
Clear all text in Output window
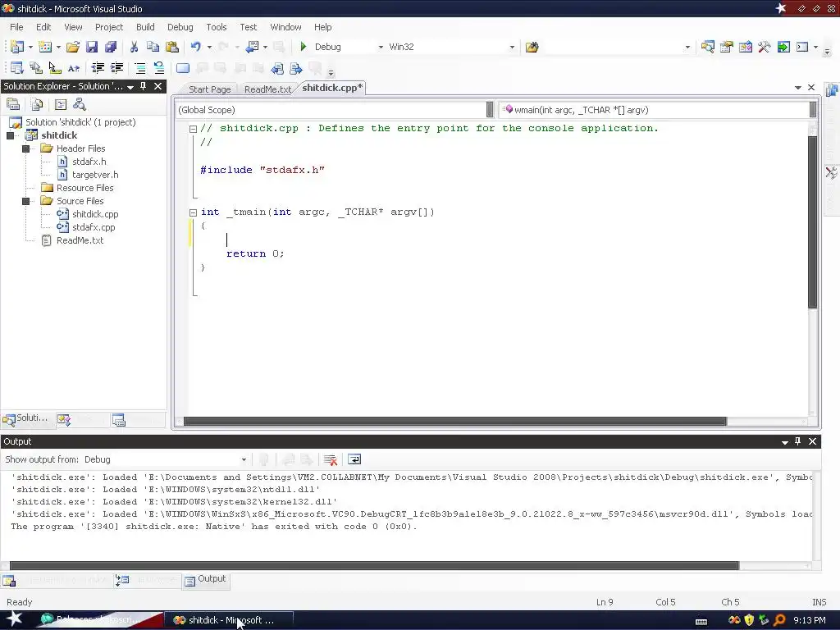[x=331, y=459]
